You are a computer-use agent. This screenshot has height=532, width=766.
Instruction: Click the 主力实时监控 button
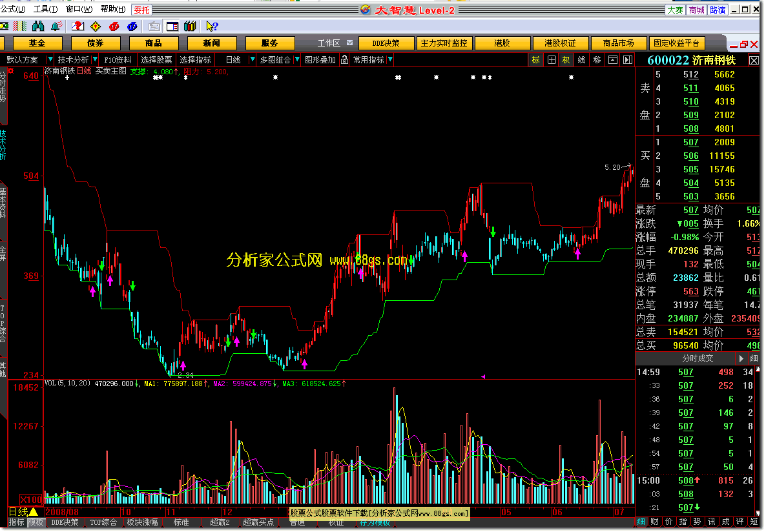click(444, 43)
